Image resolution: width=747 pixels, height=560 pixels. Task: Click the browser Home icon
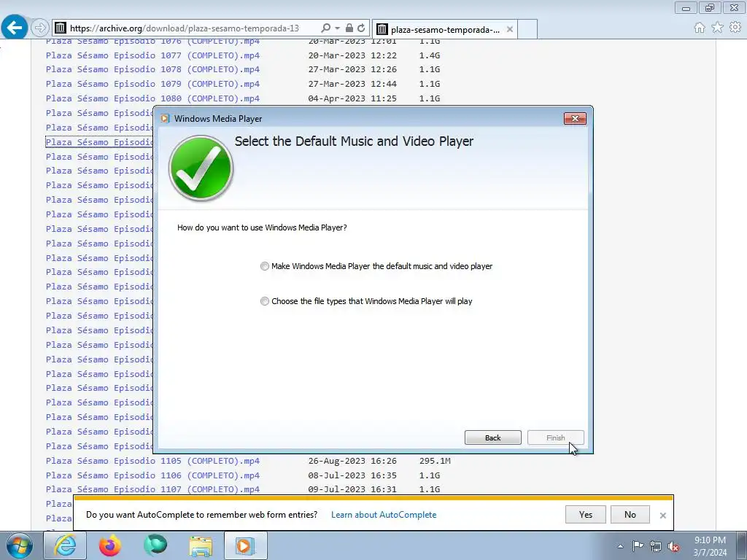pyautogui.click(x=700, y=28)
